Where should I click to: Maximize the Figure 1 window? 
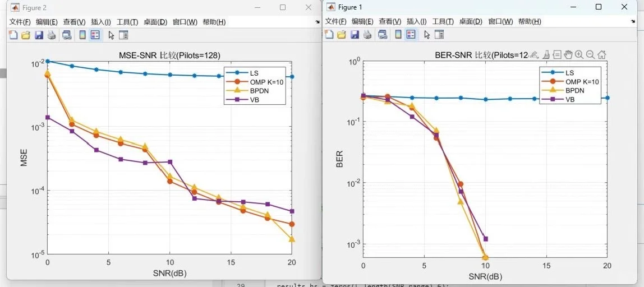point(599,7)
